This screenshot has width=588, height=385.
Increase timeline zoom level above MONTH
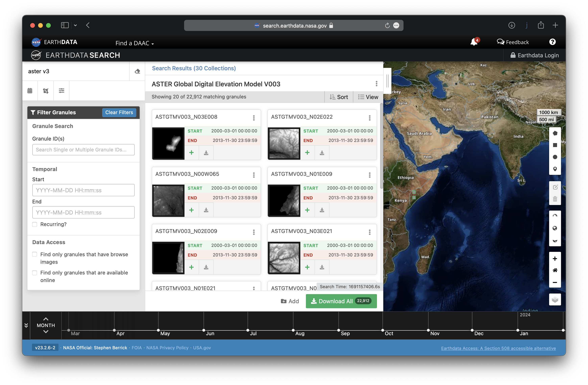coord(46,319)
